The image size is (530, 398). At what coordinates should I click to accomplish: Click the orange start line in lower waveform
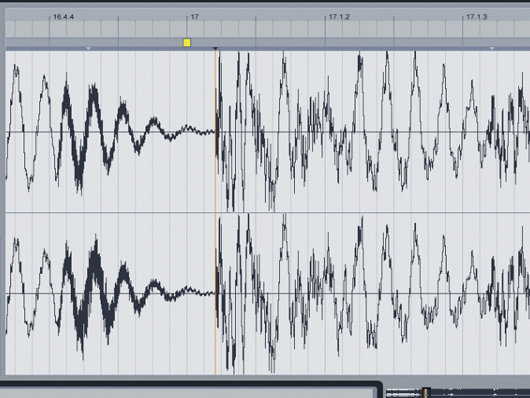(x=215, y=294)
